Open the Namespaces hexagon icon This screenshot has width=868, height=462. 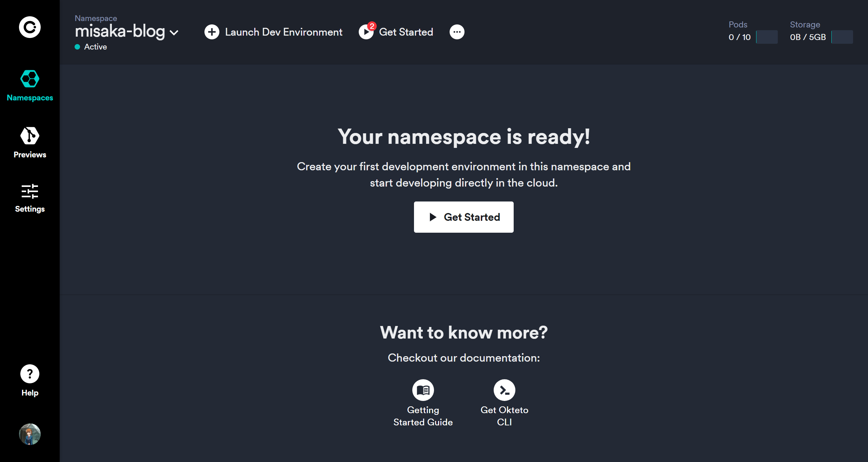pos(30,79)
